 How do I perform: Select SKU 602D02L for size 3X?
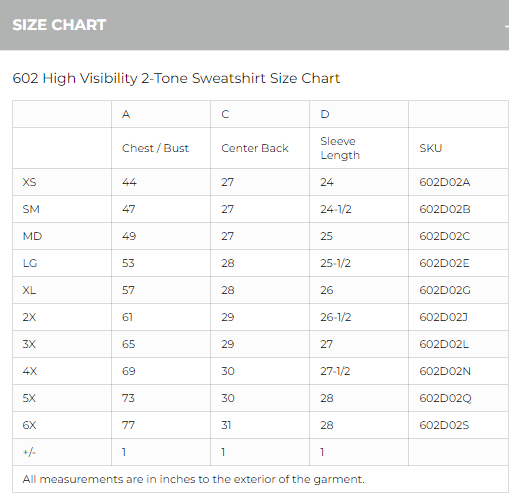tap(444, 344)
